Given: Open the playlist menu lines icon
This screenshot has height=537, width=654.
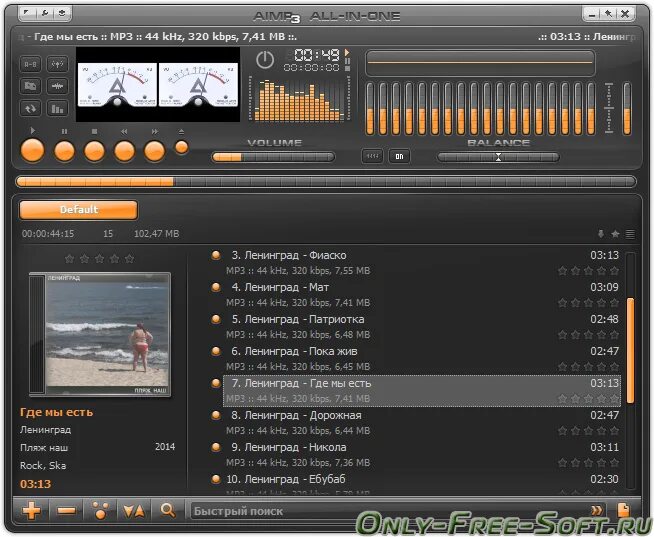Looking at the screenshot, I should 630,234.
